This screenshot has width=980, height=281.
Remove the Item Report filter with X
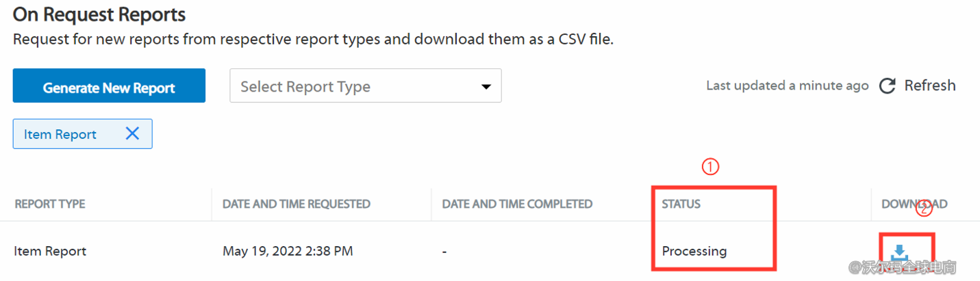click(x=133, y=134)
